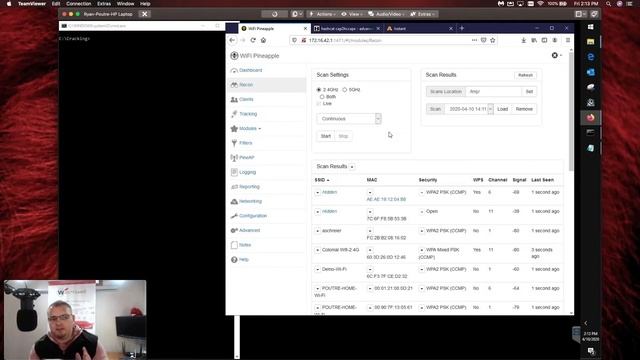Click the browser address bar
640x360 pixels.
[x=388, y=40]
